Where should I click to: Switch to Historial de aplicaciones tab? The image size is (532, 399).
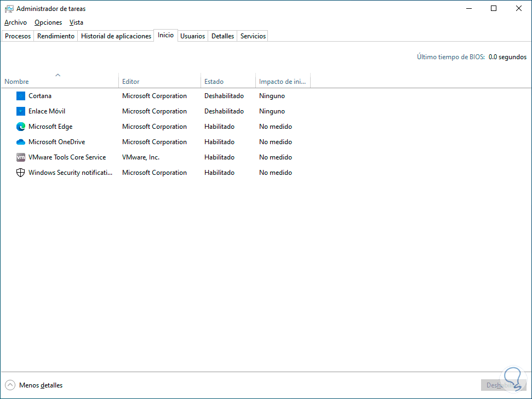click(x=116, y=36)
